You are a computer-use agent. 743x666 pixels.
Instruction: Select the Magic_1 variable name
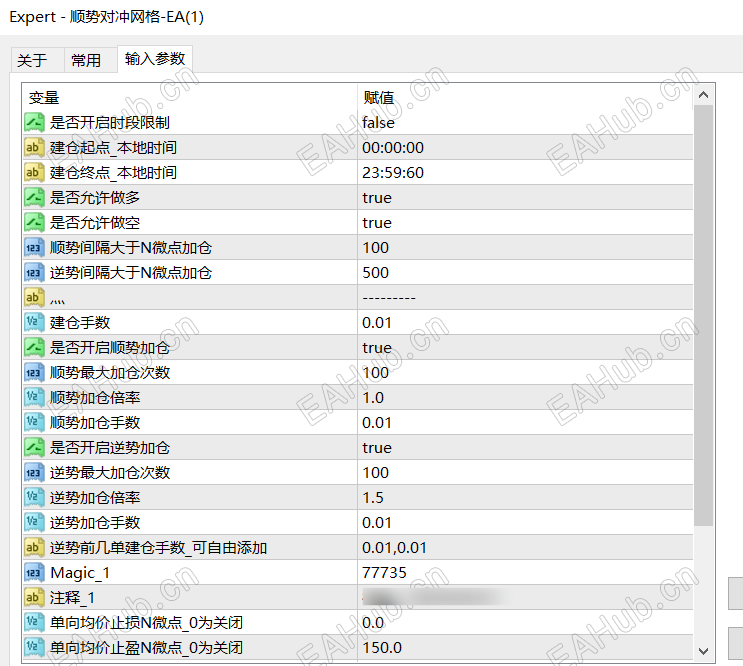[80, 573]
